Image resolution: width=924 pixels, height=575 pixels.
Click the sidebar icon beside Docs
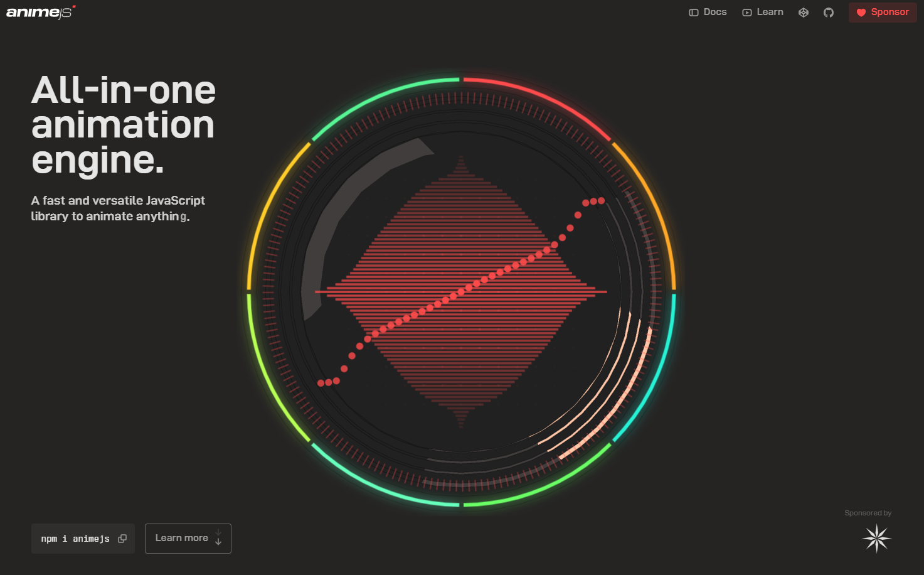[x=693, y=13]
